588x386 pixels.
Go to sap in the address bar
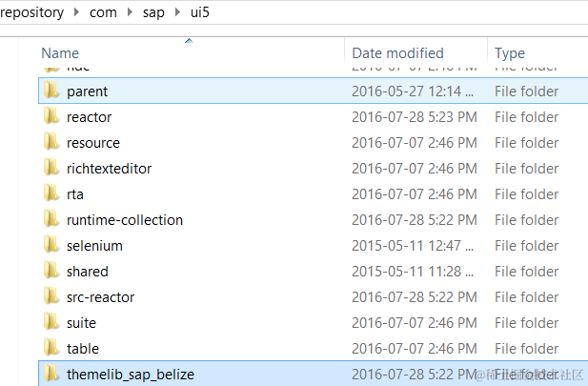point(153,12)
